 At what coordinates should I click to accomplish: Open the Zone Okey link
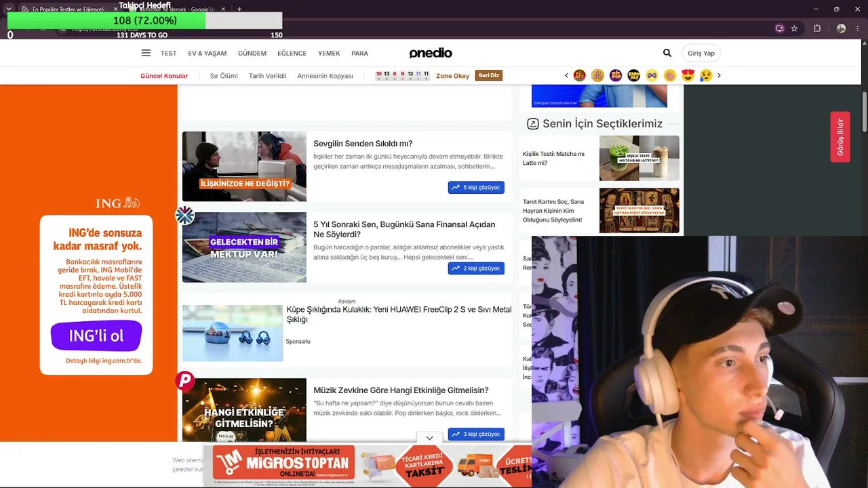click(453, 76)
